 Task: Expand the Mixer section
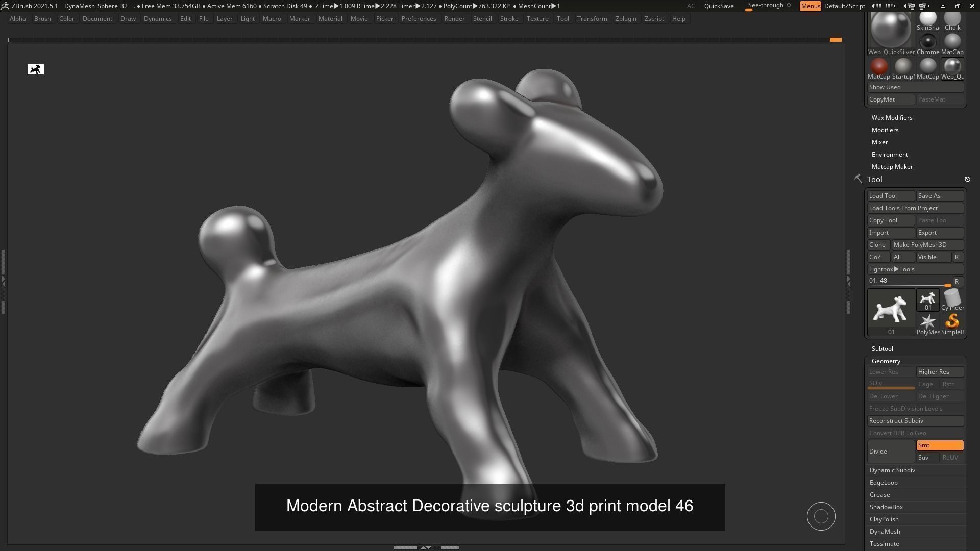[879, 142]
